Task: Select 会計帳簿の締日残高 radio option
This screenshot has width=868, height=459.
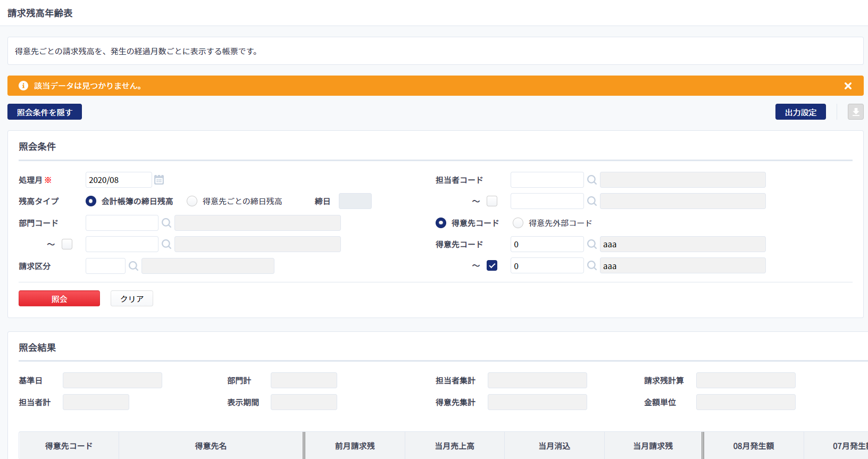Action: coord(91,201)
